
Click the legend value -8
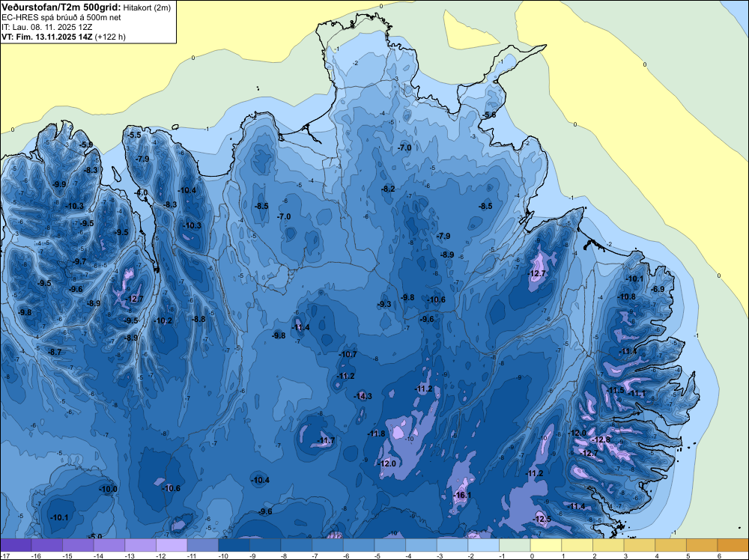283,556
